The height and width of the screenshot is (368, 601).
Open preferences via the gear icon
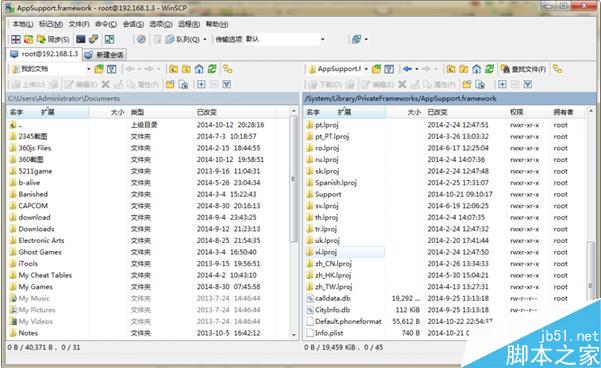[141, 39]
